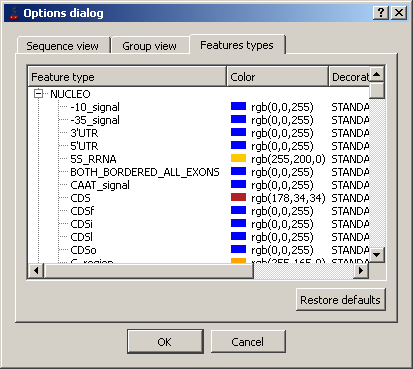The width and height of the screenshot is (413, 369).
Task: Open the Group view tab
Action: pos(150,45)
